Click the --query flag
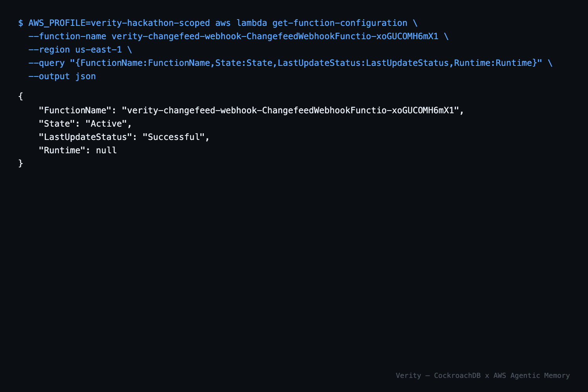Screen dimensions: 588x392 [47, 63]
